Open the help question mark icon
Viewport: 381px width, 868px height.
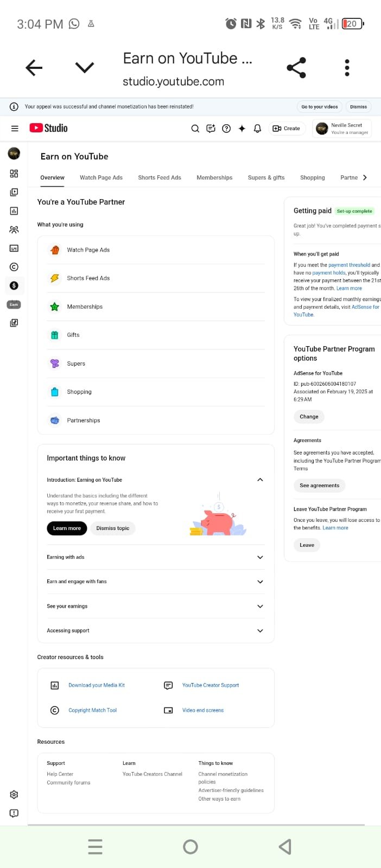pos(227,129)
